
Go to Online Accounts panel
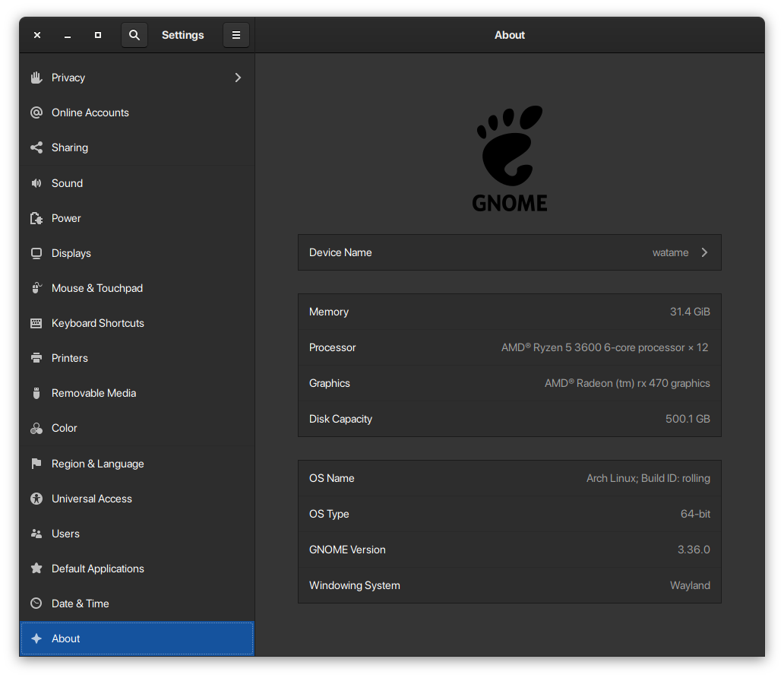[137, 112]
